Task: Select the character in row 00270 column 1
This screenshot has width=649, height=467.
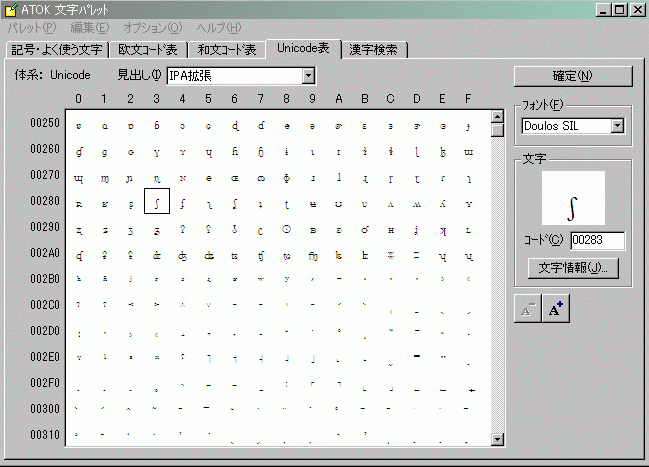Action: 105,178
